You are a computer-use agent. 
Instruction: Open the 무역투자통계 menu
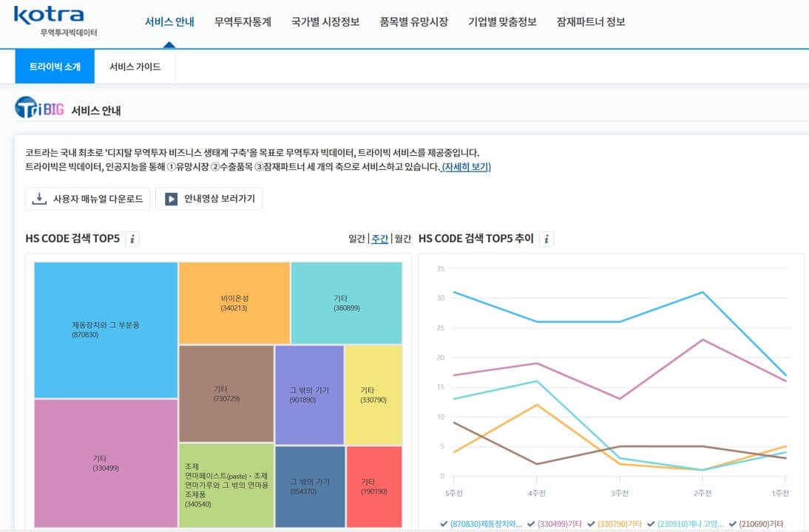(x=244, y=21)
